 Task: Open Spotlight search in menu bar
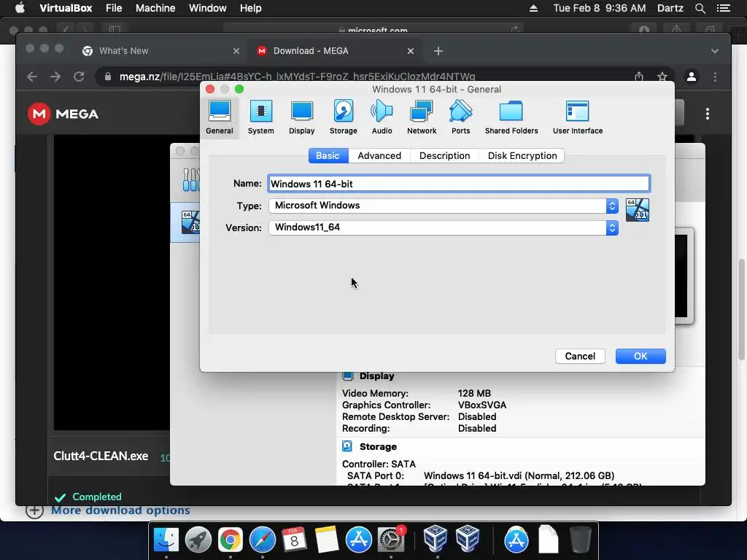[700, 8]
